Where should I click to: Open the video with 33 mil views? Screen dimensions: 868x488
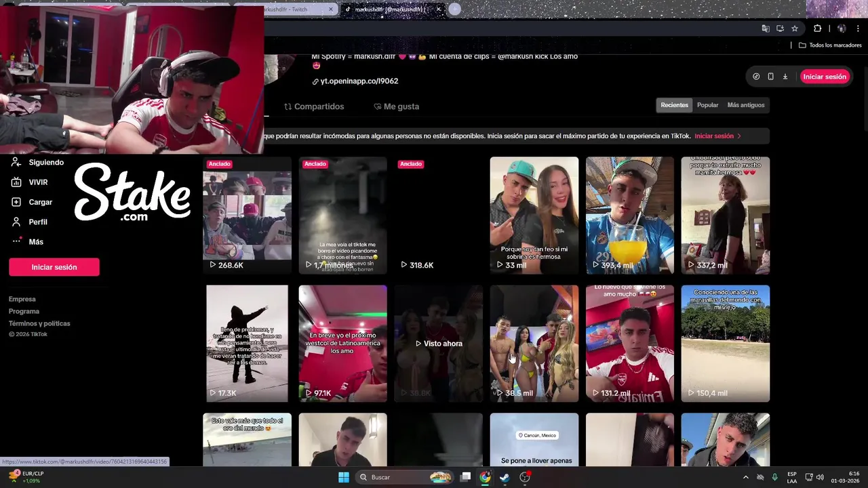click(534, 216)
